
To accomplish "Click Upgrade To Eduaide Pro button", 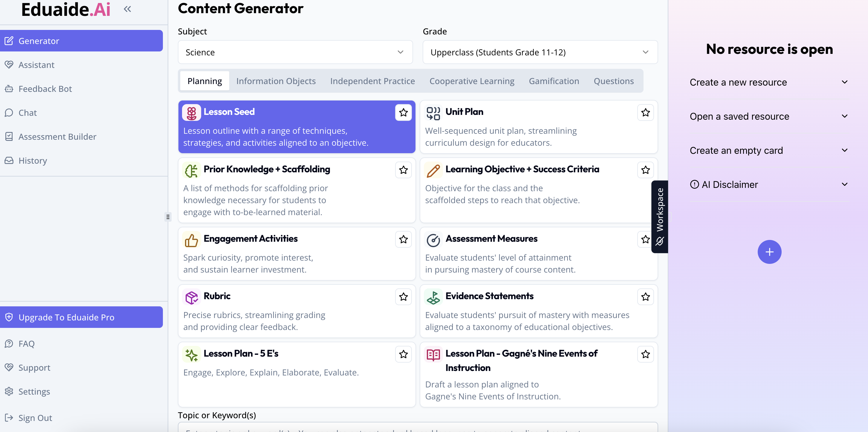I will coord(81,317).
